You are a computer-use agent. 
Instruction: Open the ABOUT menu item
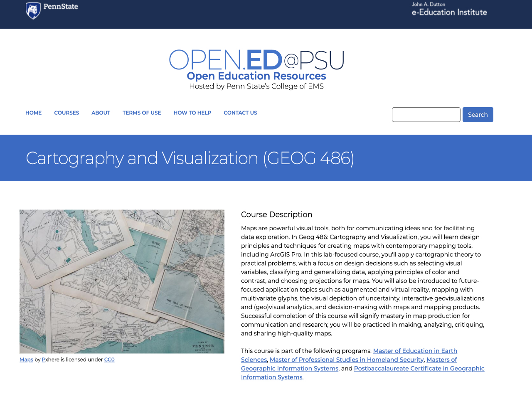coord(101,113)
